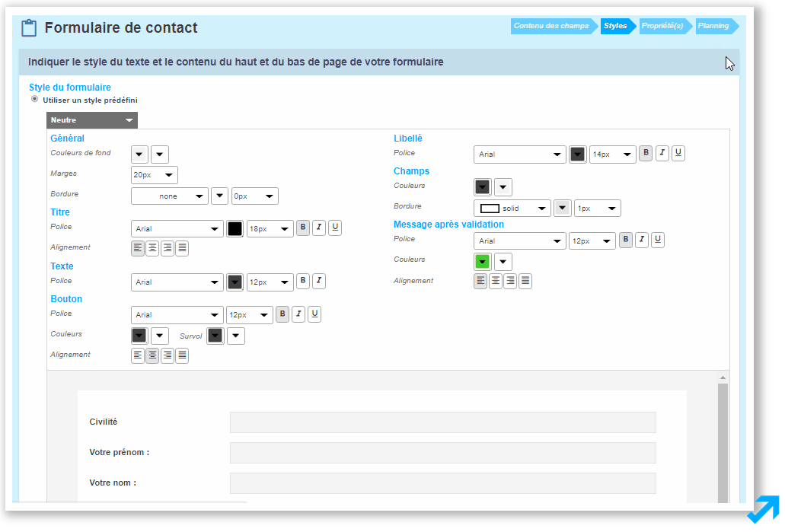Center align validation message

496,282
